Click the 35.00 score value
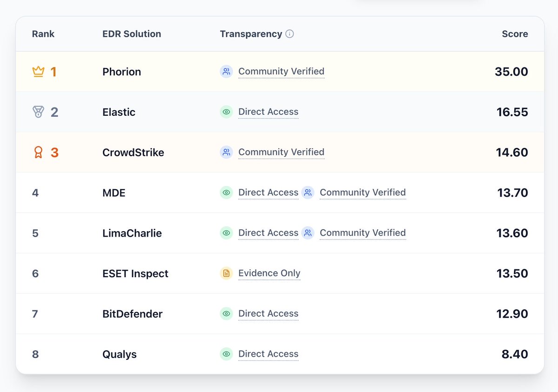This screenshot has height=392, width=558. coord(511,72)
